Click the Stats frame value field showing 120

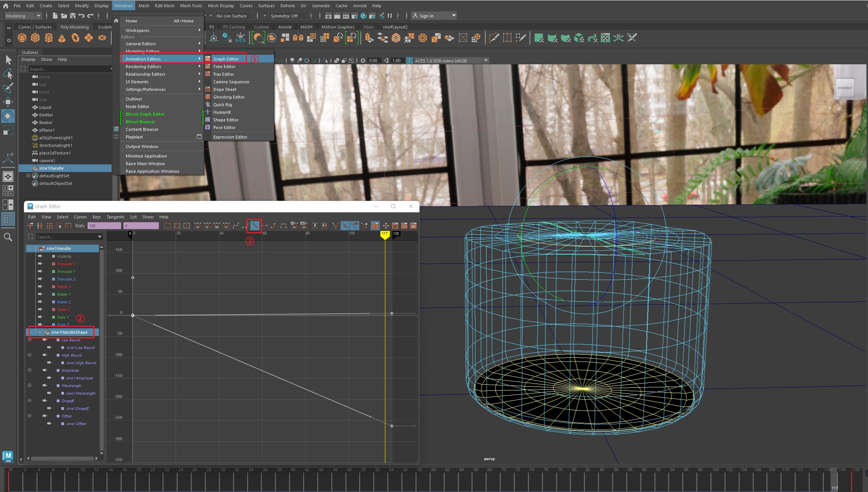[x=104, y=226]
